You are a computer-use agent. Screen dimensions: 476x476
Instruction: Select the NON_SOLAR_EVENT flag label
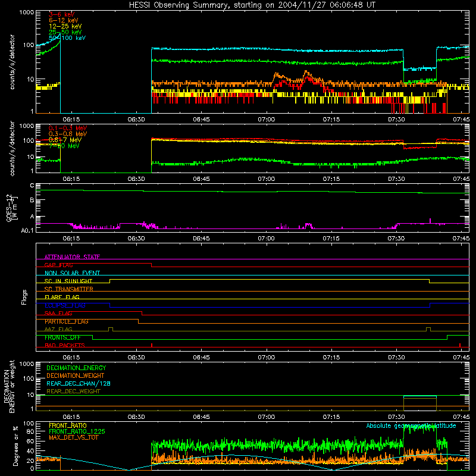[x=72, y=273]
